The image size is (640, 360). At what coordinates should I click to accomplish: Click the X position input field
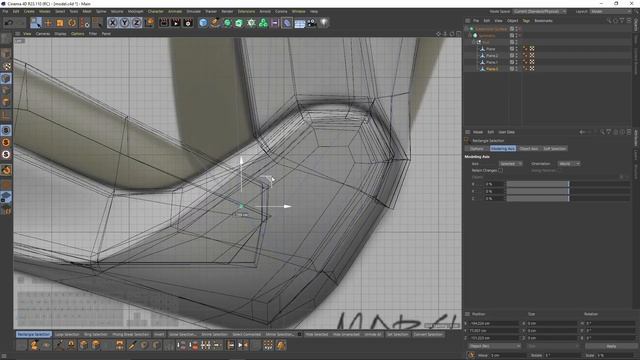493,323
